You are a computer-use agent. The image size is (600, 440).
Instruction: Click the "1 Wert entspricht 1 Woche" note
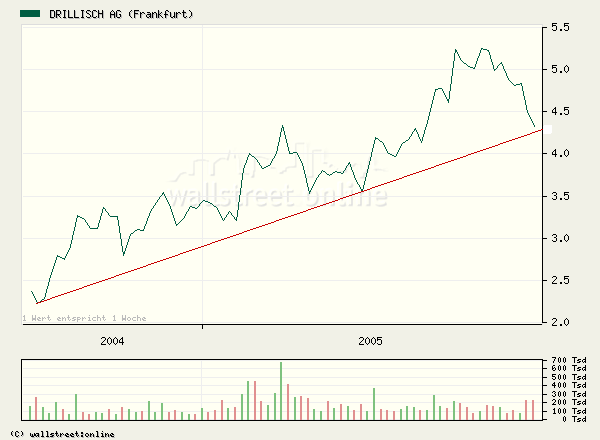[x=84, y=318]
